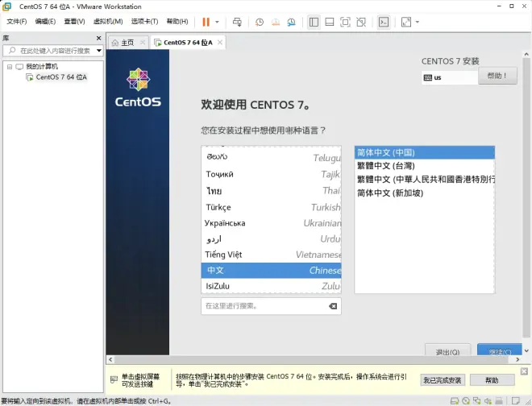Click the scroll left arrow of the horizontal scrollbar
The width and height of the screenshot is (532, 406).
click(110, 359)
